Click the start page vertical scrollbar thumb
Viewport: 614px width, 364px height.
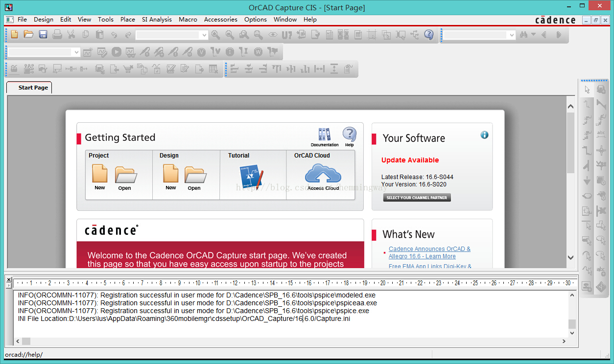click(x=570, y=142)
